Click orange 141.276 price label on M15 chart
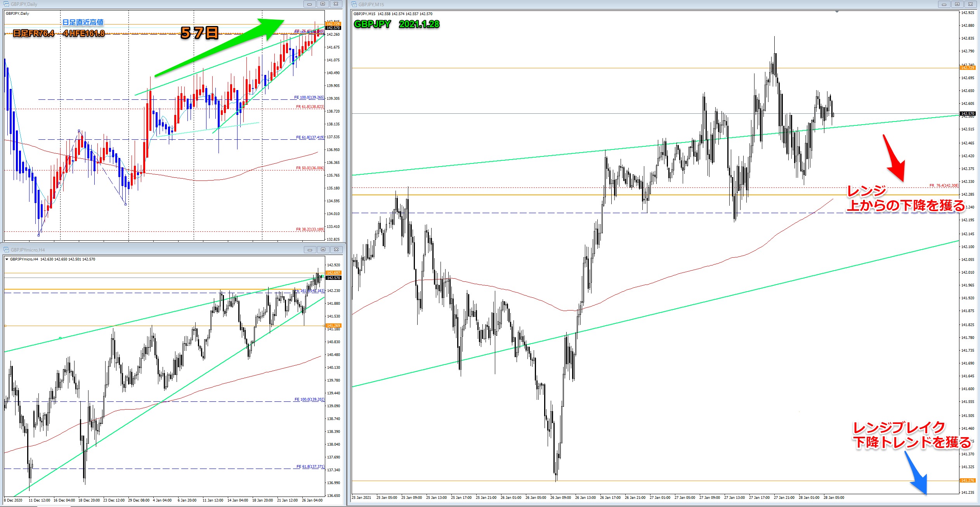 pyautogui.click(x=967, y=481)
